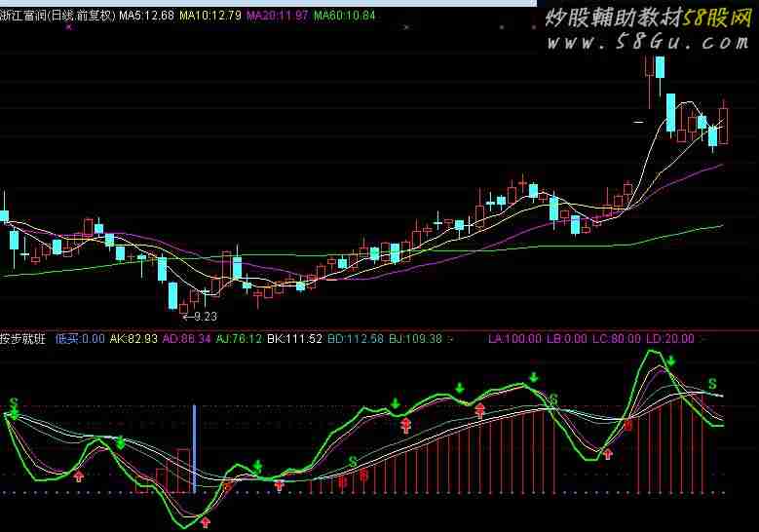
Task: Click green down arrow beside the rightmost indicator peak
Action: [671, 361]
